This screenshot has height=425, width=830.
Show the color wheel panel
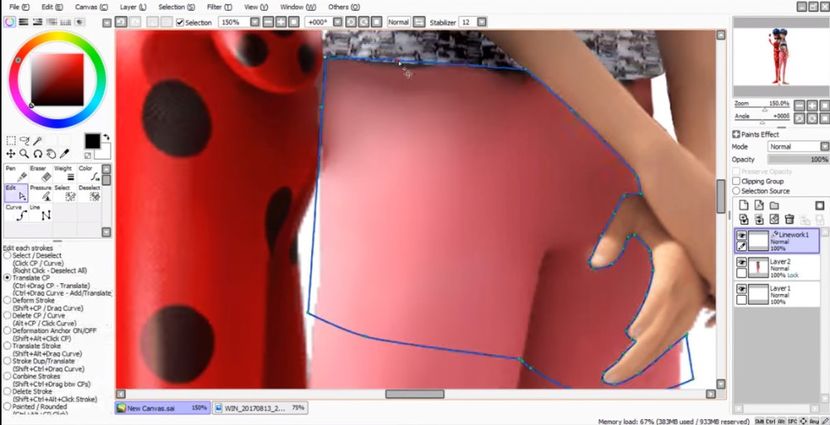click(10, 22)
